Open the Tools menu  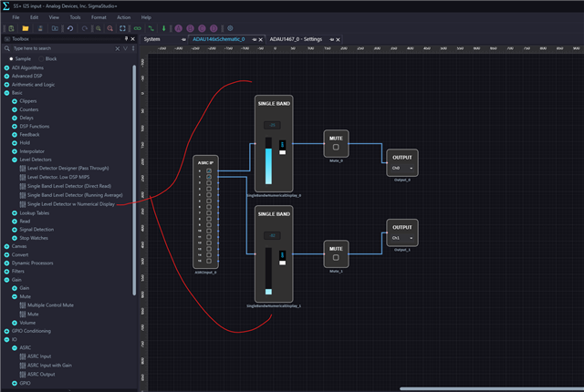coord(75,17)
